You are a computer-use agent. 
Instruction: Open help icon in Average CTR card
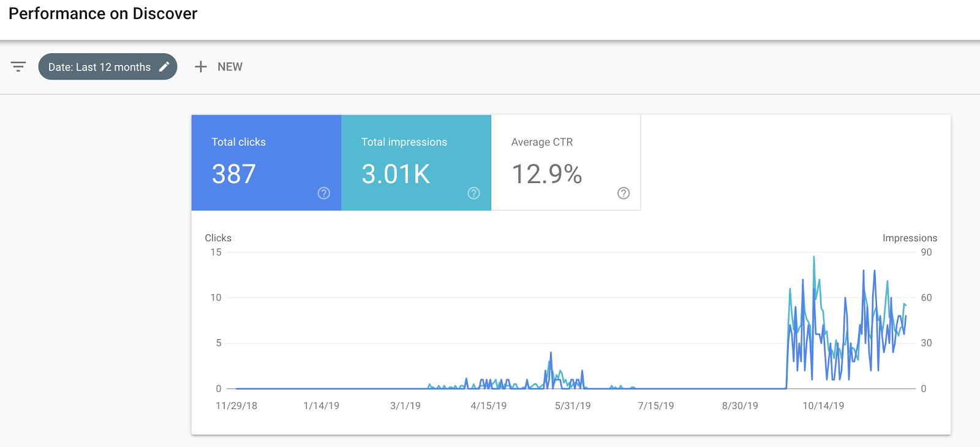[x=624, y=193]
